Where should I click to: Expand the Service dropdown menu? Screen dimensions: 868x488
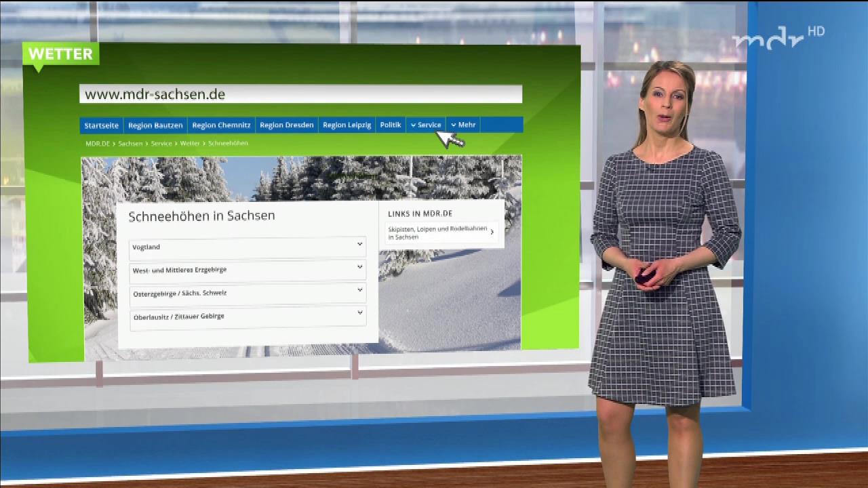(426, 125)
